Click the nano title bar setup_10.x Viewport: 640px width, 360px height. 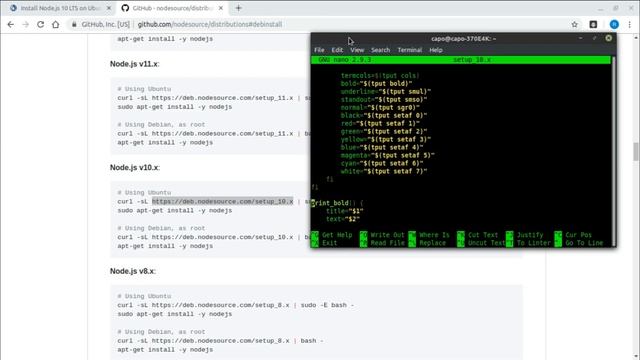[x=472, y=60]
